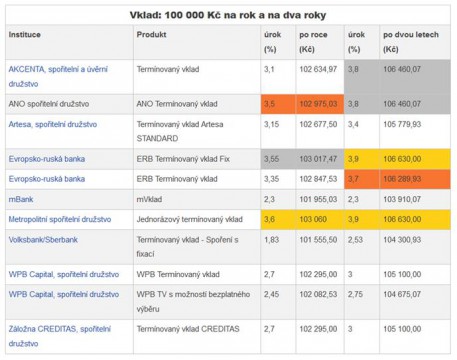The width and height of the screenshot is (457, 360).
Task: Click the orange '3,7' interest cell
Action: tap(362, 179)
